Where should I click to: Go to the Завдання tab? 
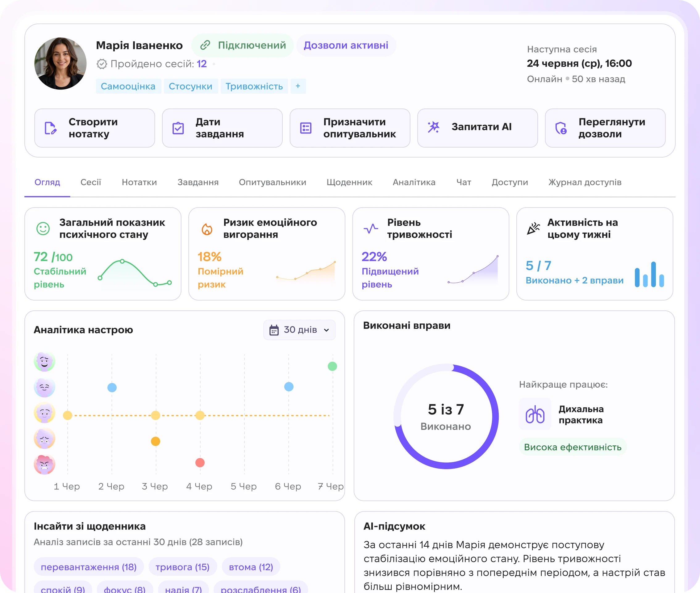tap(198, 182)
